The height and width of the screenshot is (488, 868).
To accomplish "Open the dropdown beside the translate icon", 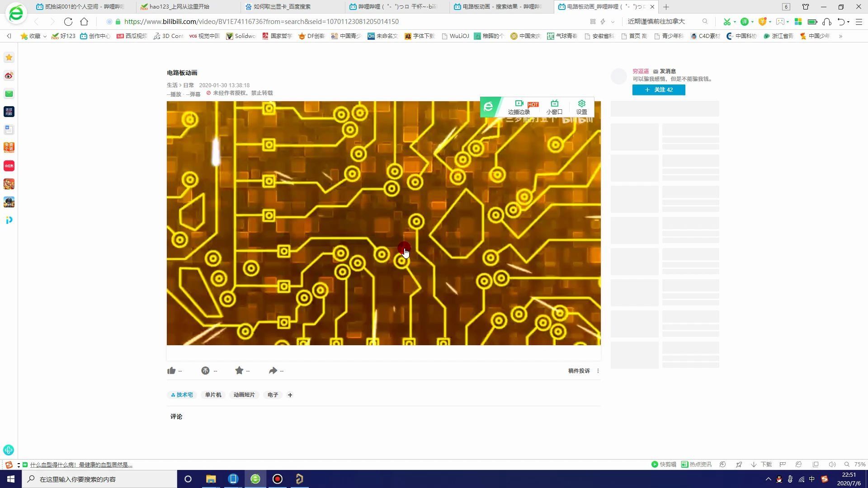I will pyautogui.click(x=752, y=21).
